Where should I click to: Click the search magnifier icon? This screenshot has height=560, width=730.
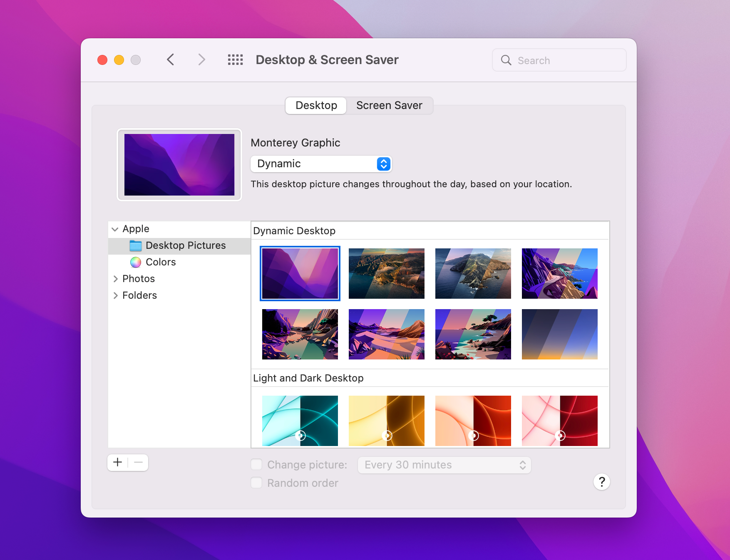pyautogui.click(x=506, y=60)
